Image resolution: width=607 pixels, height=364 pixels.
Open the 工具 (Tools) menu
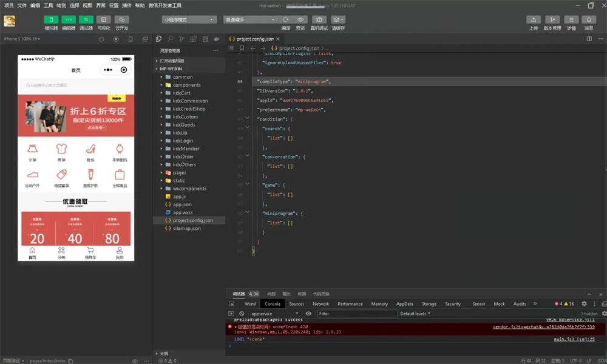click(x=48, y=5)
